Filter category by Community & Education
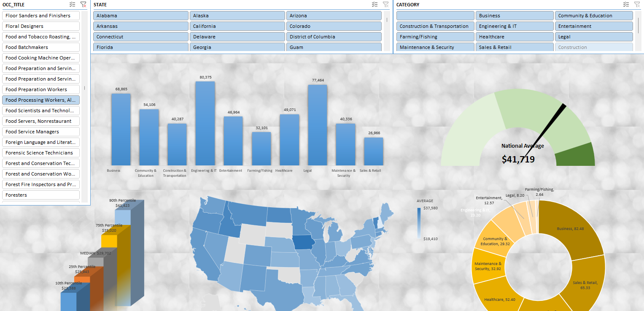The width and height of the screenshot is (644, 311). coord(594,16)
